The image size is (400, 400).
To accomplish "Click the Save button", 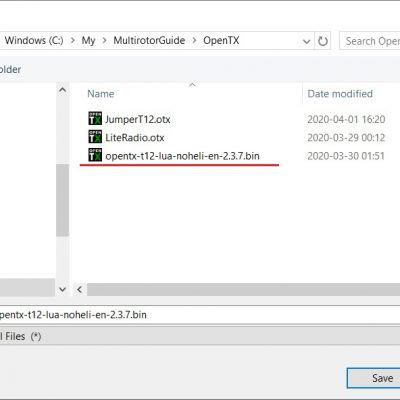I will click(373, 378).
